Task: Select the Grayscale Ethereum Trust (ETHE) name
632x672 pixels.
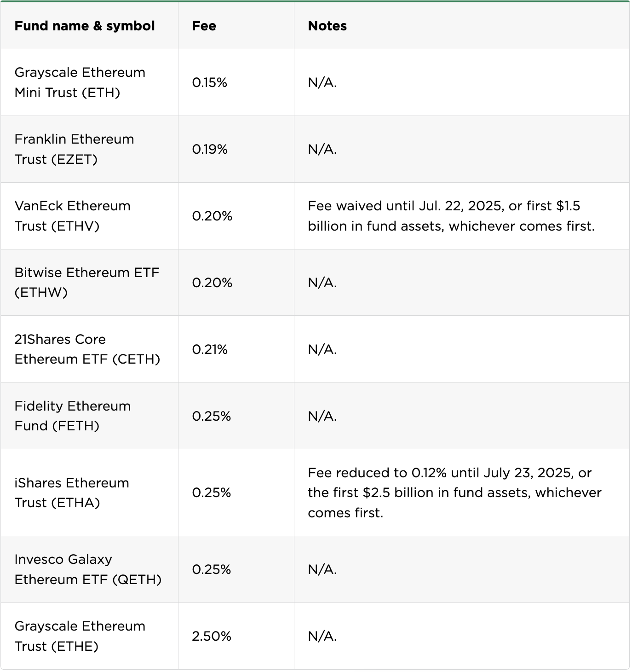Action: [80, 636]
